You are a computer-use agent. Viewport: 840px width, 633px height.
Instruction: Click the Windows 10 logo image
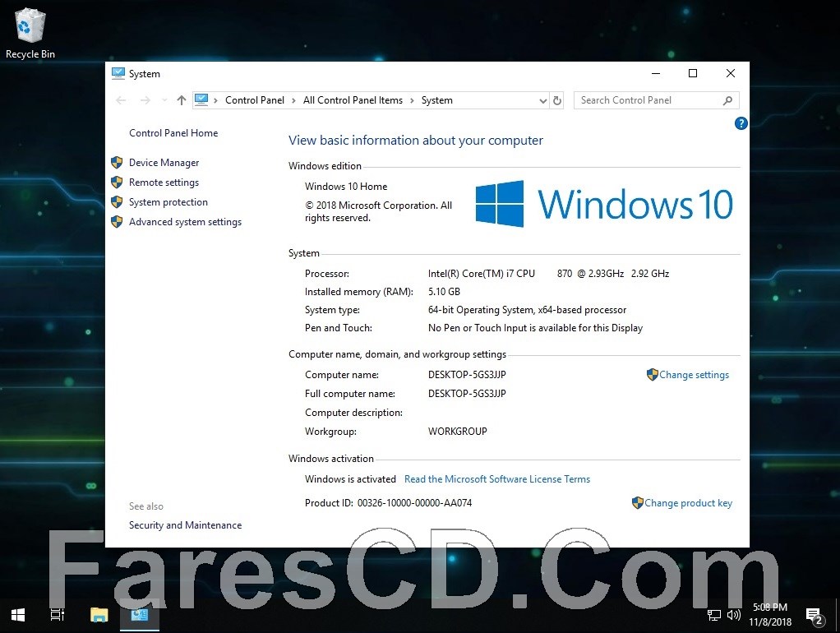(x=604, y=204)
